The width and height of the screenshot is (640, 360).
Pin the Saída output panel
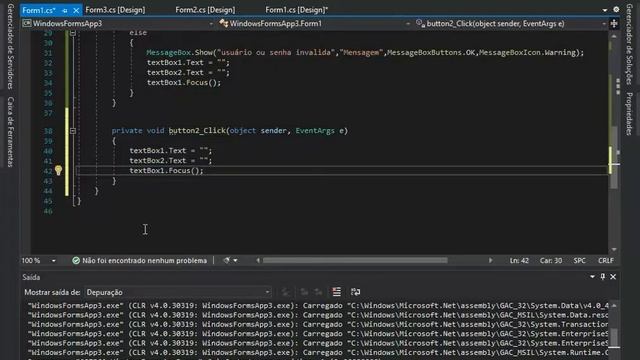(603, 277)
